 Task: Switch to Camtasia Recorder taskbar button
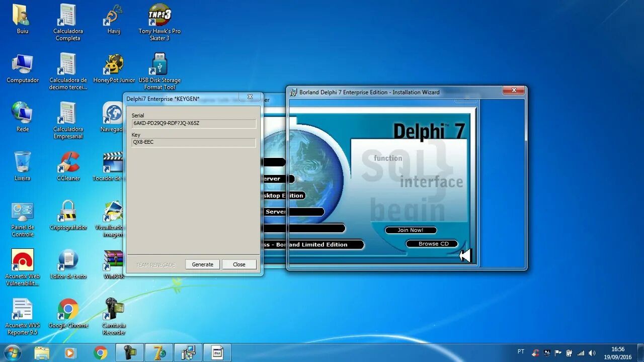click(130, 352)
